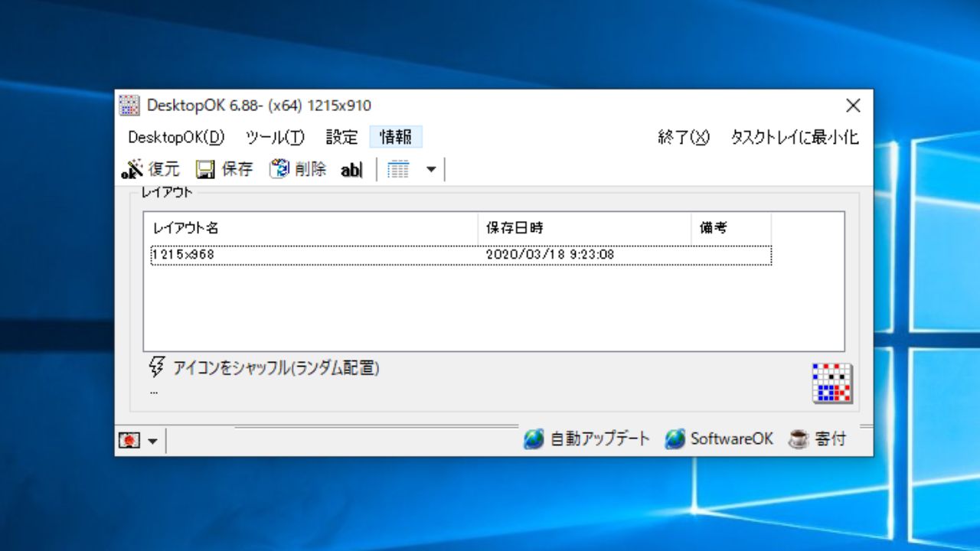
Task: Open the SoftwareOK link
Action: [x=732, y=439]
